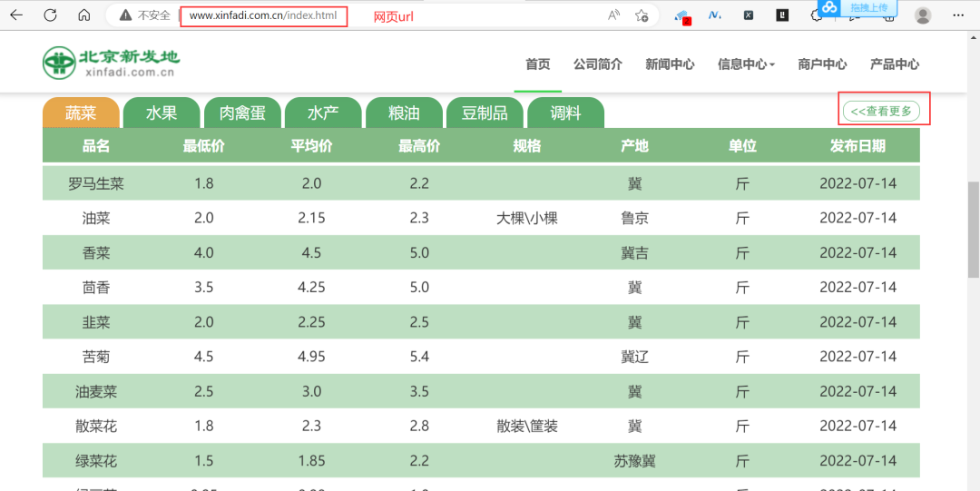The height and width of the screenshot is (491, 980).
Task: Click the 苏豫冀 origin cell
Action: (634, 461)
